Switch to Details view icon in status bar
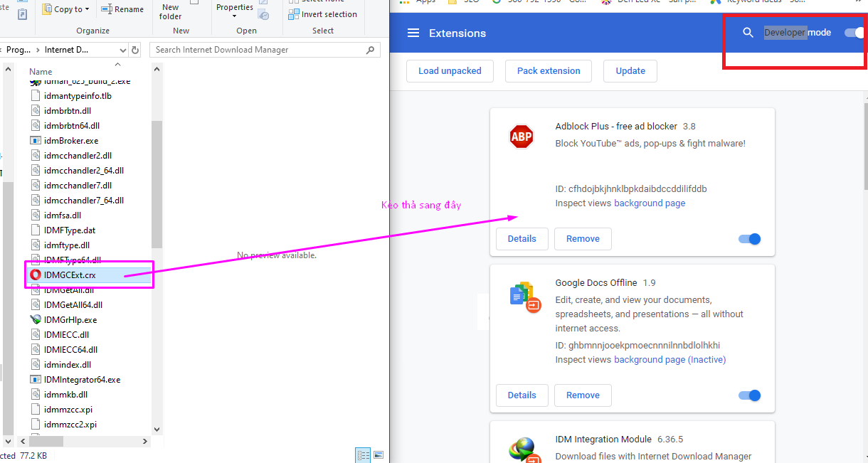Screen dimensions: 868x463 363,455
